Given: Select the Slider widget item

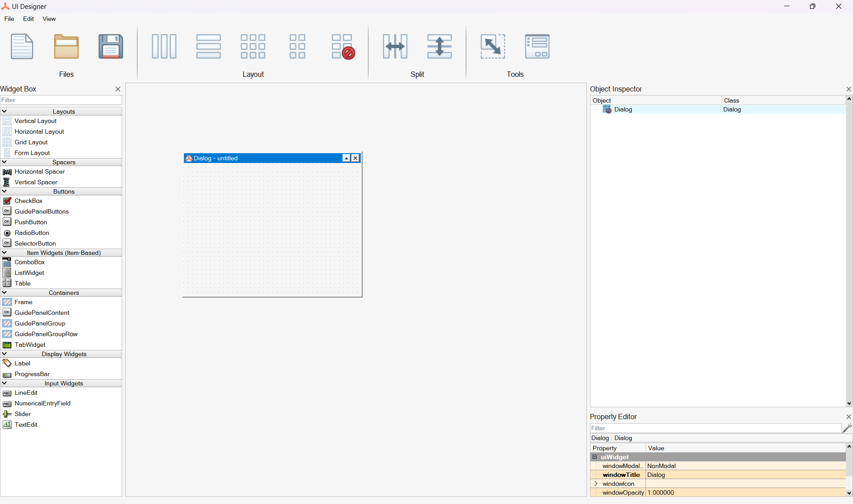Looking at the screenshot, I should click(x=22, y=414).
